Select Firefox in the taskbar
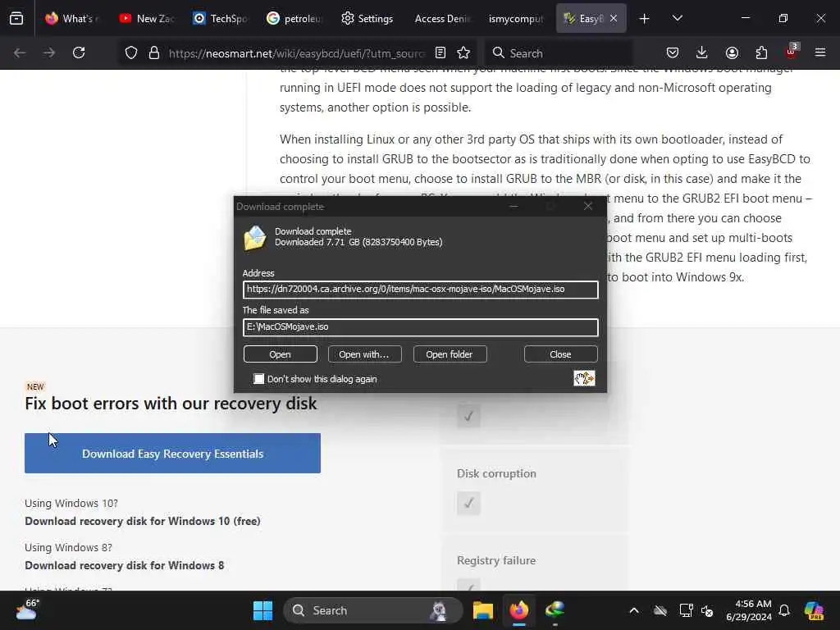Image resolution: width=840 pixels, height=630 pixels. 518,610
